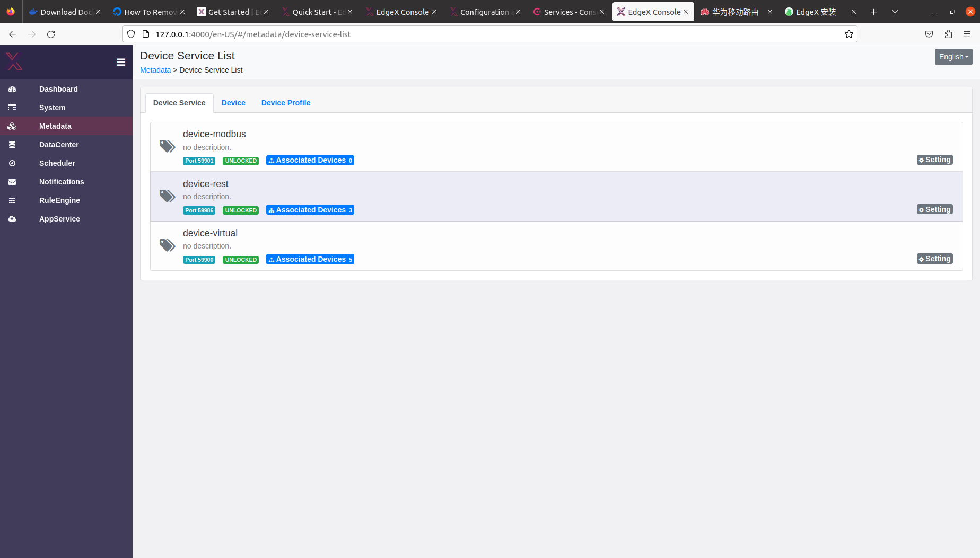Click the Scheduler clock icon in sidebar
This screenshot has height=558, width=980.
12,163
